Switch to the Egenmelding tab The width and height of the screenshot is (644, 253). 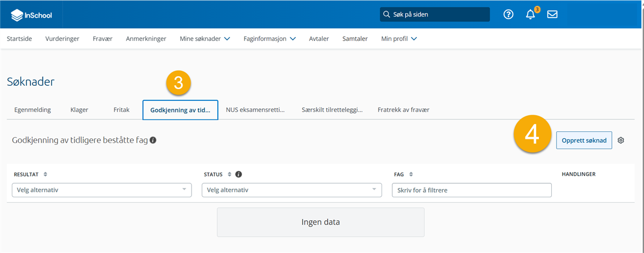coord(33,109)
